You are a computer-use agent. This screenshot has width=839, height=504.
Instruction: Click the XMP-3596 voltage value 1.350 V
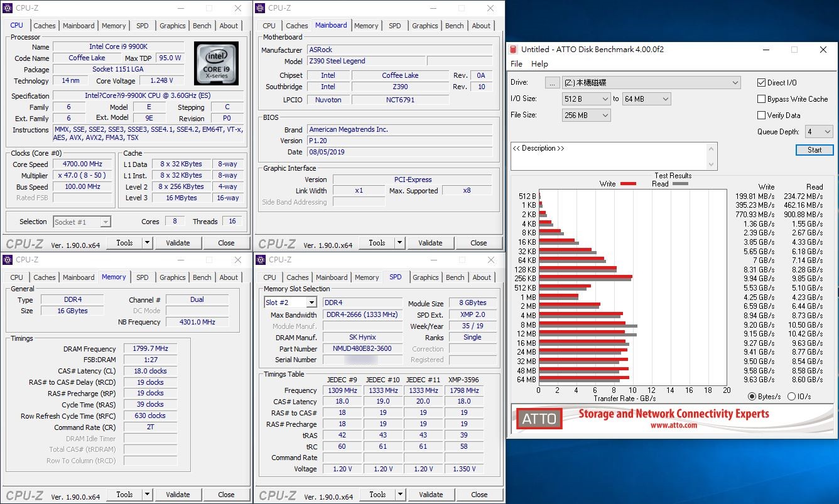pos(464,469)
